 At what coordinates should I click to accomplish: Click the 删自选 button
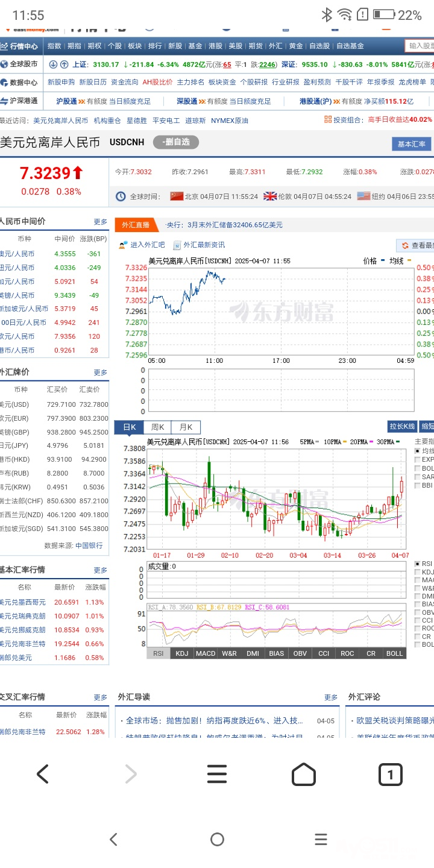[x=175, y=142]
